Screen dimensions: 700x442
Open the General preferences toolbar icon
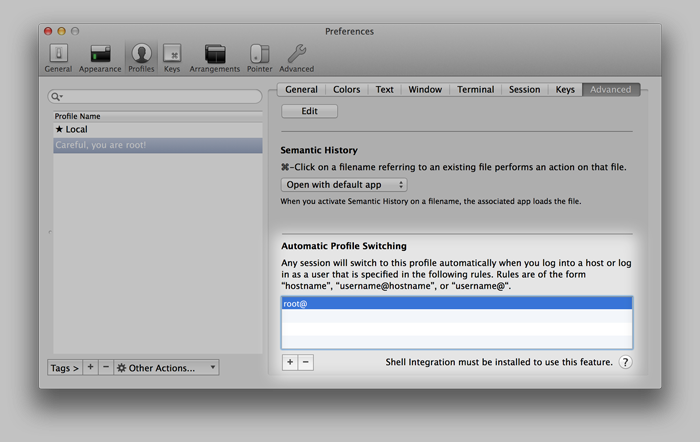coord(58,57)
